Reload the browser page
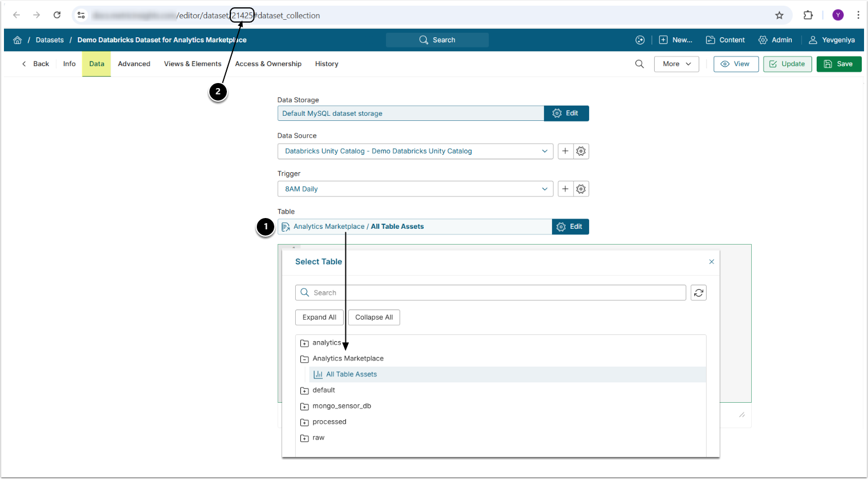This screenshot has width=868, height=479. [x=57, y=15]
